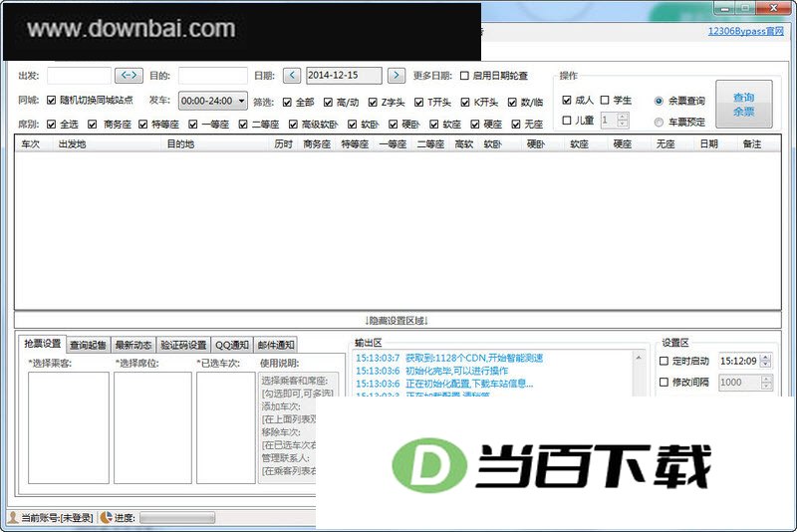Click the progress pie icon in status bar

click(107, 517)
